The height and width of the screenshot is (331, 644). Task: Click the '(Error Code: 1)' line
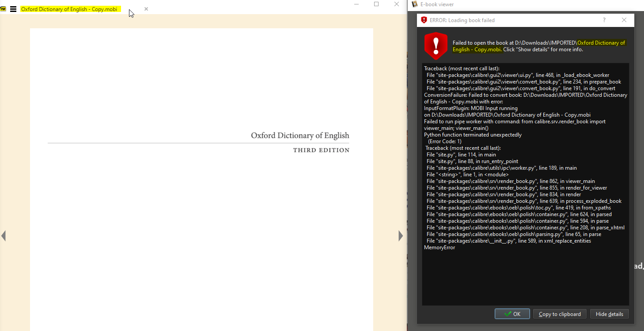(x=444, y=141)
